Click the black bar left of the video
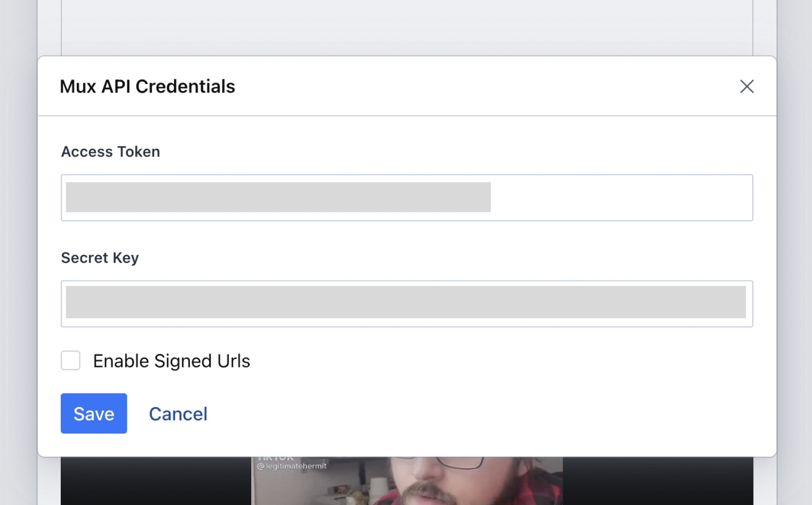The height and width of the screenshot is (505, 812). click(x=156, y=481)
